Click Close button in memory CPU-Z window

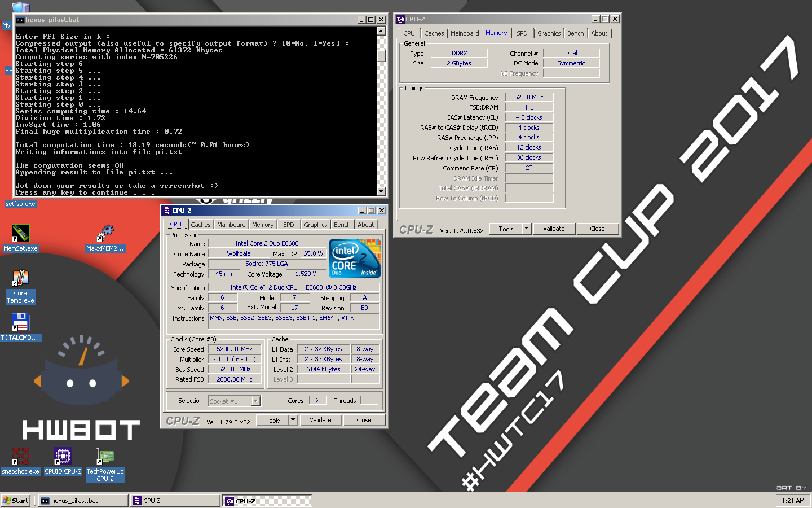coord(597,229)
